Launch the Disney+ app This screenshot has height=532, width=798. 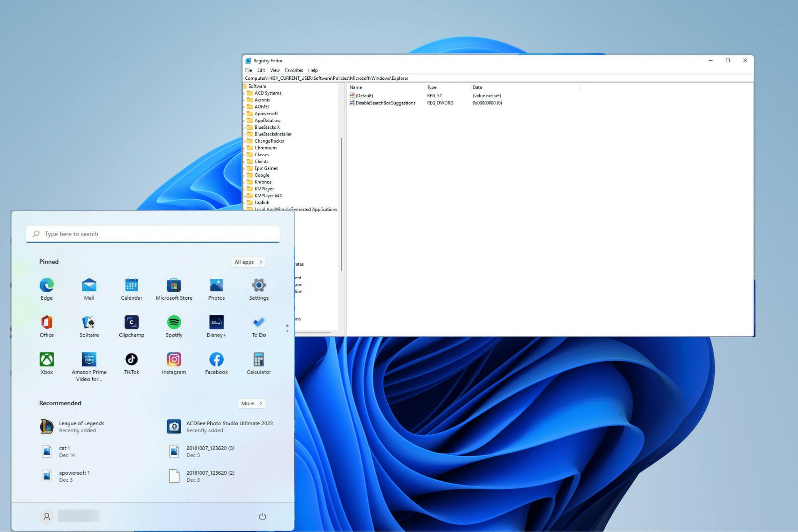click(x=216, y=326)
